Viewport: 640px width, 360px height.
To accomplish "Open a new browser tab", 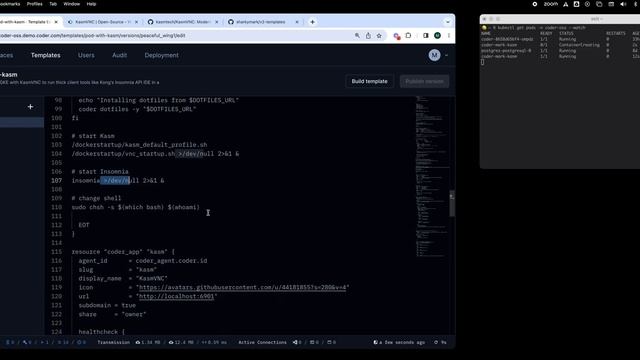I will tap(312, 22).
